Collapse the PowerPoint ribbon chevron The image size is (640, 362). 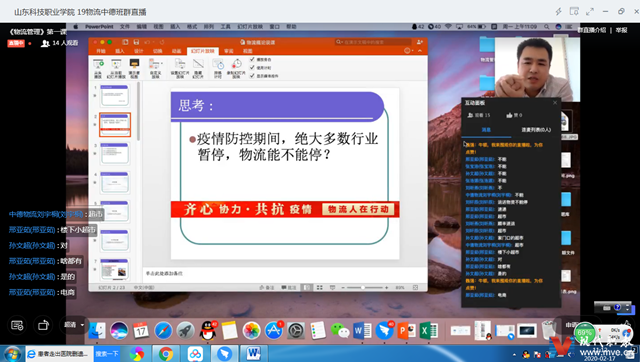(x=420, y=51)
